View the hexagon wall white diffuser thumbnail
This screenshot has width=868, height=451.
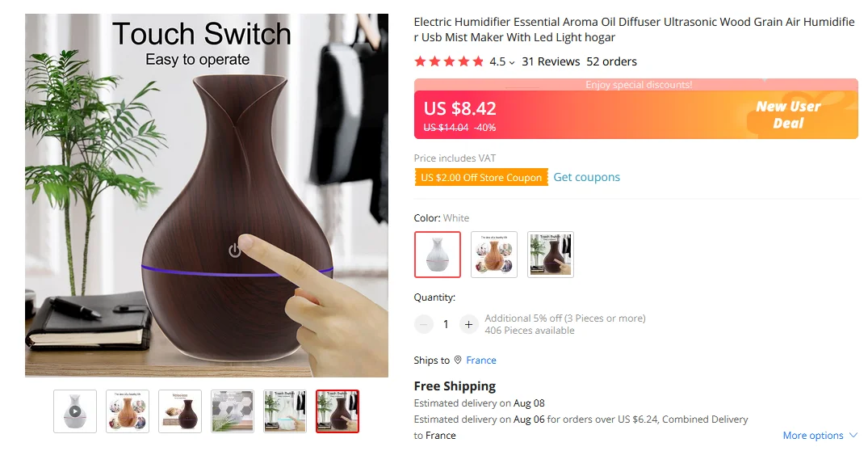(x=233, y=411)
